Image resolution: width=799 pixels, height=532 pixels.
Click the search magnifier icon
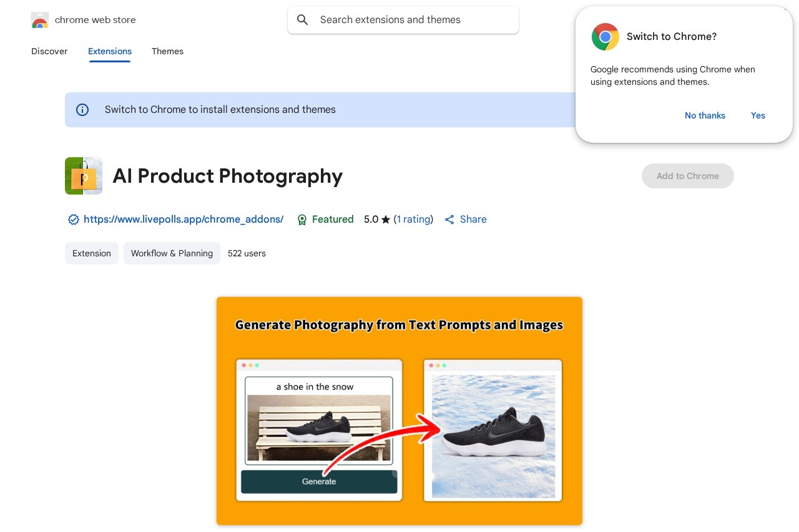303,20
